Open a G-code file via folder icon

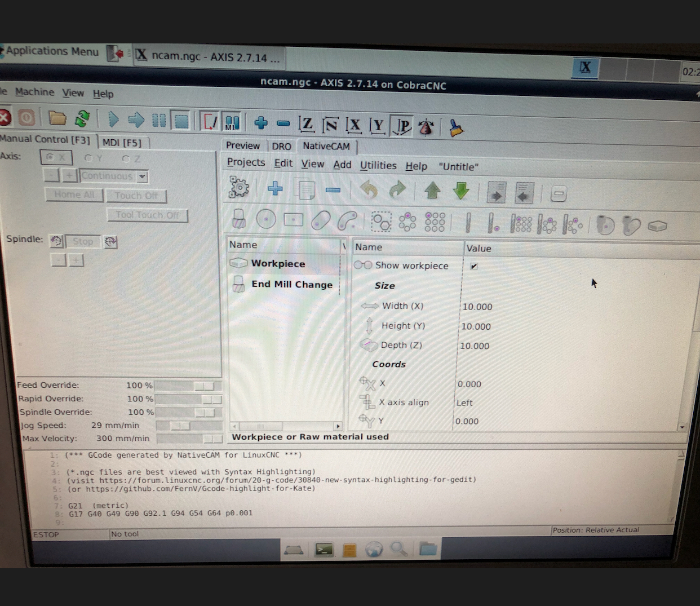57,118
